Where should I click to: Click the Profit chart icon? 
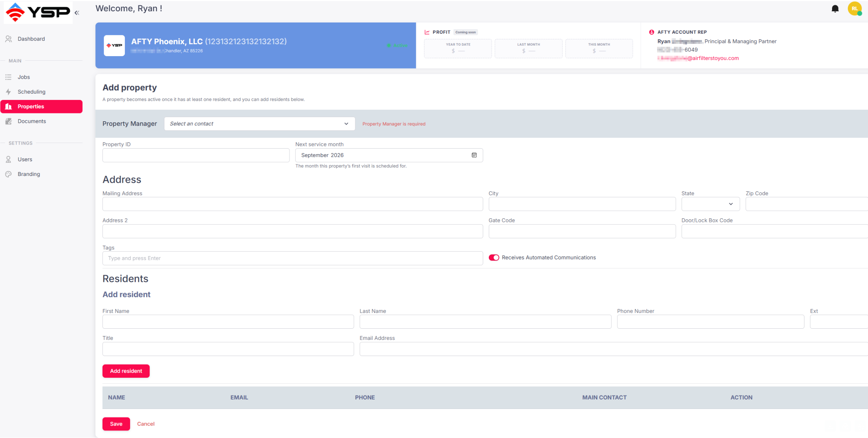point(427,32)
